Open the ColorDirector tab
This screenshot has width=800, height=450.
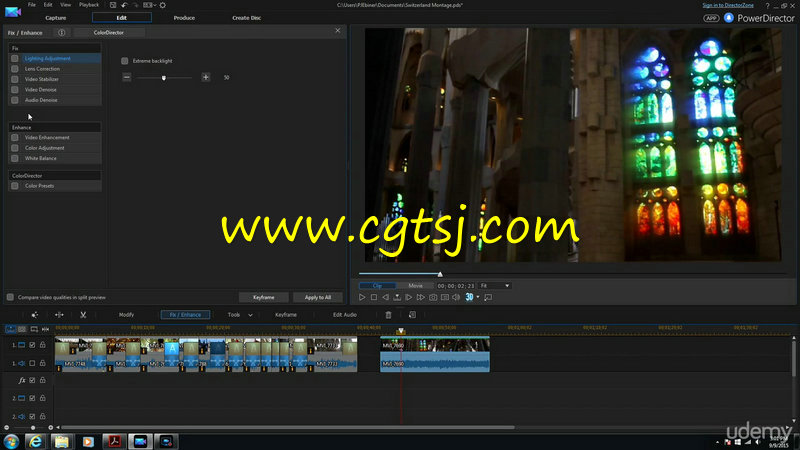pos(109,33)
